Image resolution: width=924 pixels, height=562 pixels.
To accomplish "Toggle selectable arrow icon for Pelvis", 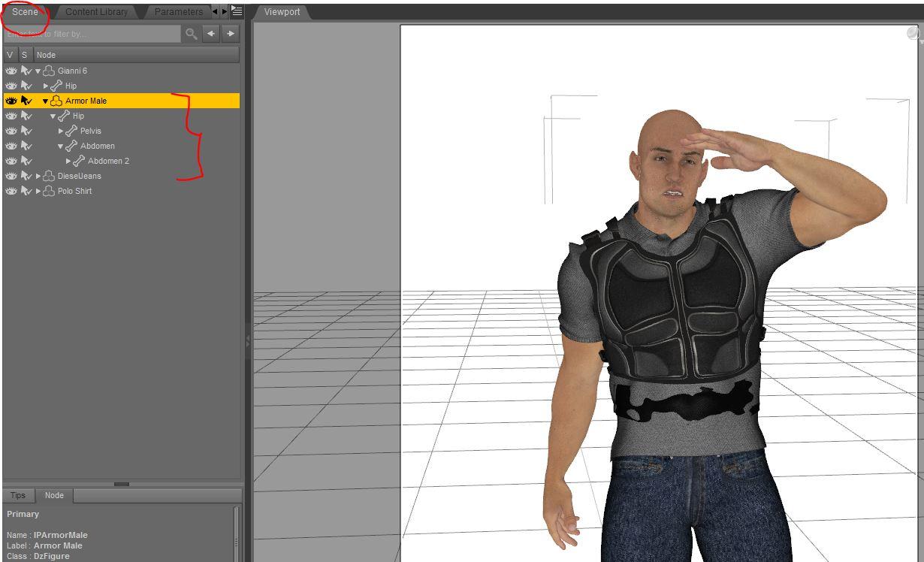I will coord(26,131).
